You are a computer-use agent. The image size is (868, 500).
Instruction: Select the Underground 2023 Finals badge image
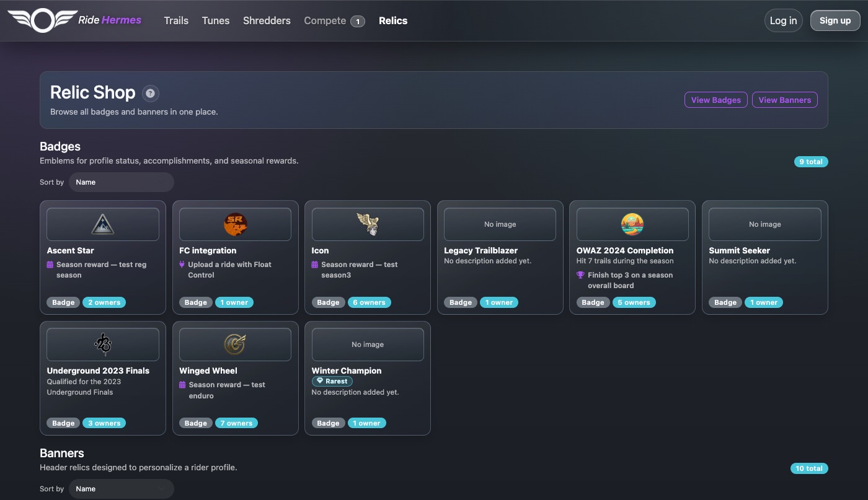coord(103,344)
